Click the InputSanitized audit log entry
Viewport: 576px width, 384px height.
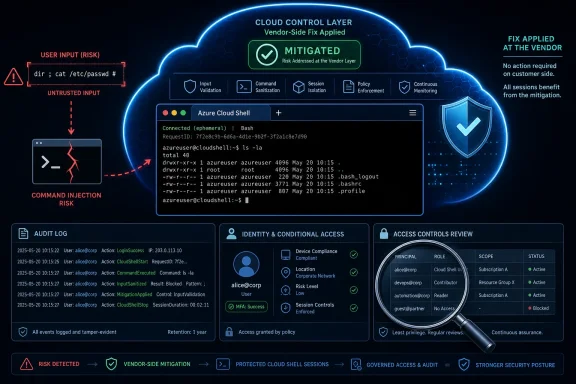[x=111, y=284]
